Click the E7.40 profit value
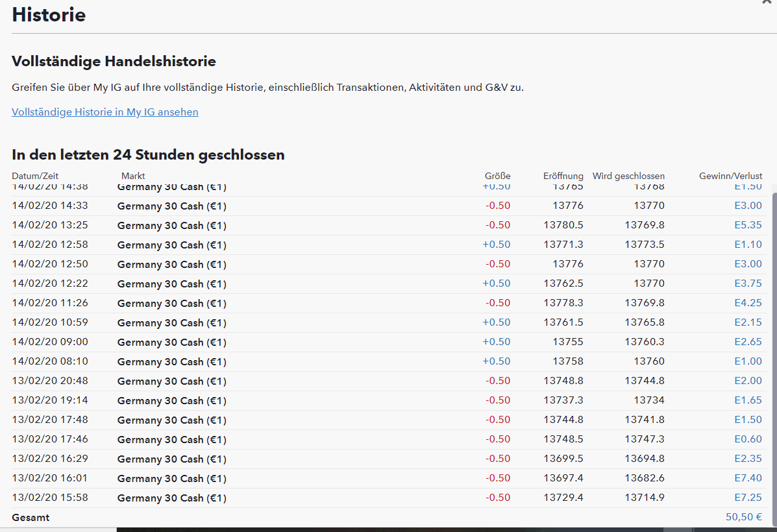The image size is (777, 532). (x=748, y=478)
